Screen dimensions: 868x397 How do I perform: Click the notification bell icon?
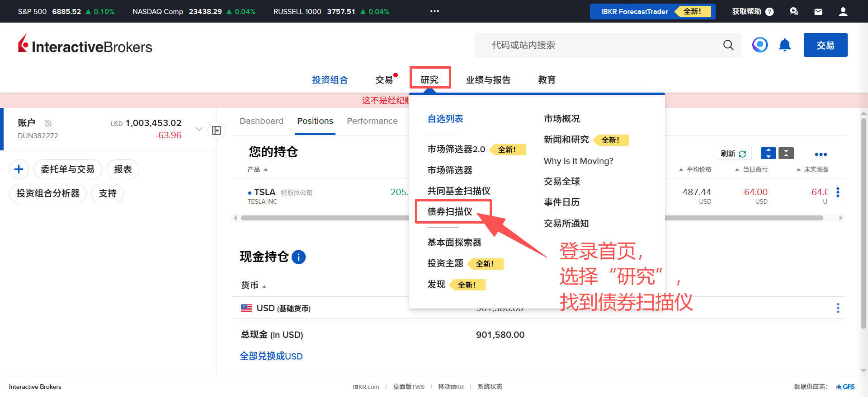pos(785,45)
